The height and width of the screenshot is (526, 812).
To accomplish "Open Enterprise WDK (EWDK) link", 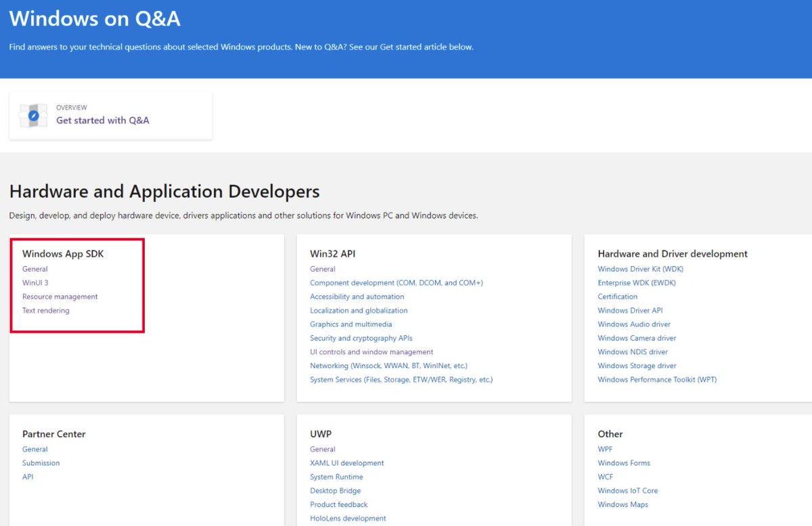I will coord(637,283).
